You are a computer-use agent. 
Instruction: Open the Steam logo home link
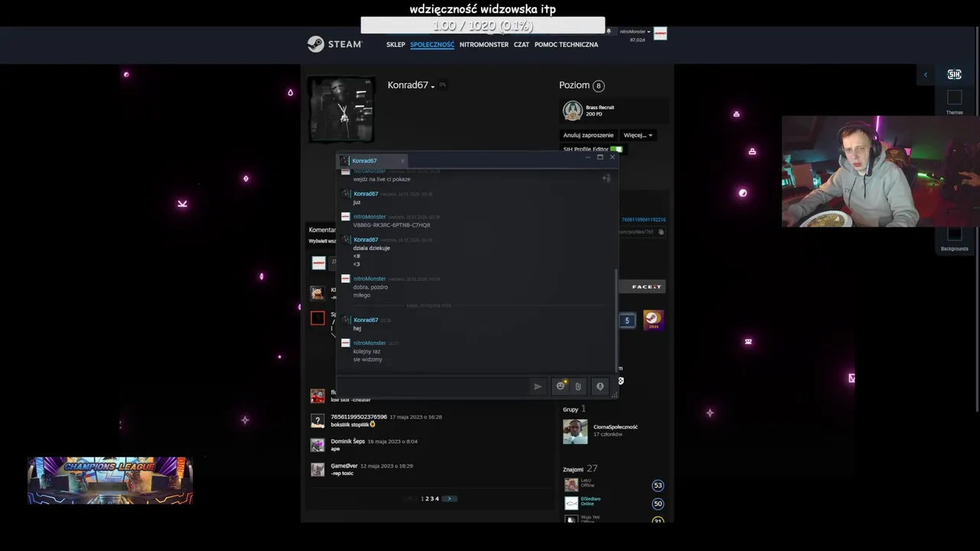point(335,44)
